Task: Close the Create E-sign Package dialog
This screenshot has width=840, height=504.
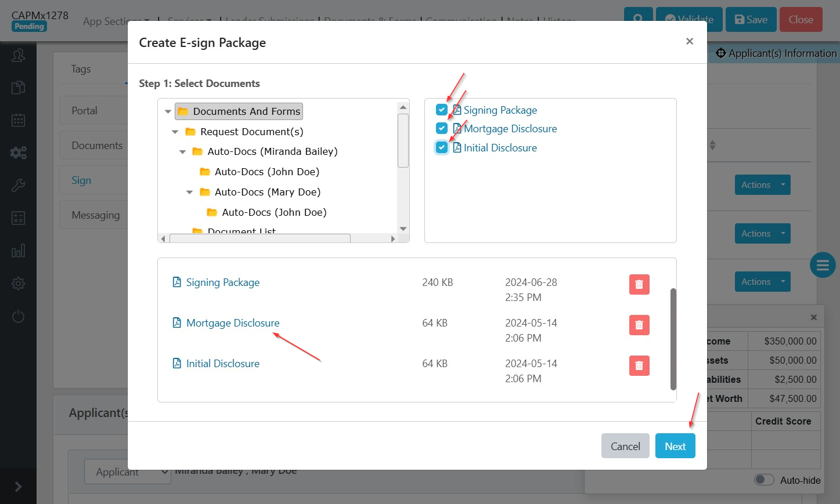Action: [690, 41]
